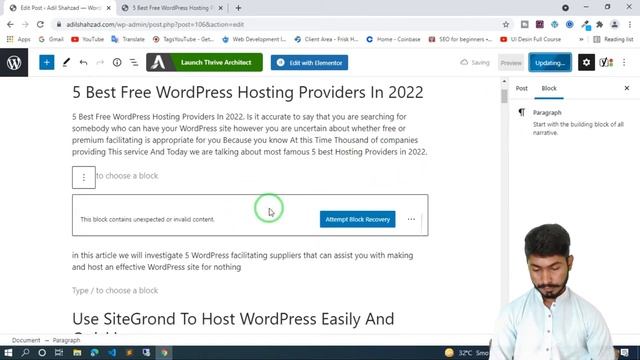Click the editor vertical scrollbar
The image size is (640, 360).
pyautogui.click(x=504, y=96)
